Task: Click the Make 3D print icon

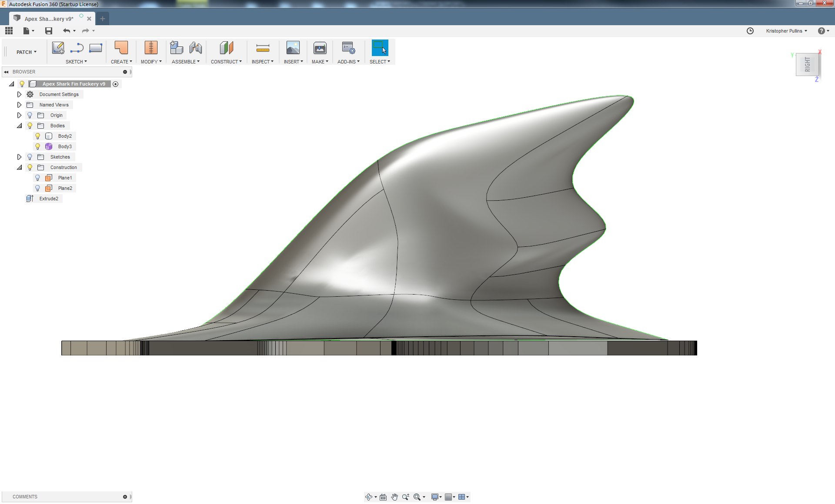Action: pos(320,47)
